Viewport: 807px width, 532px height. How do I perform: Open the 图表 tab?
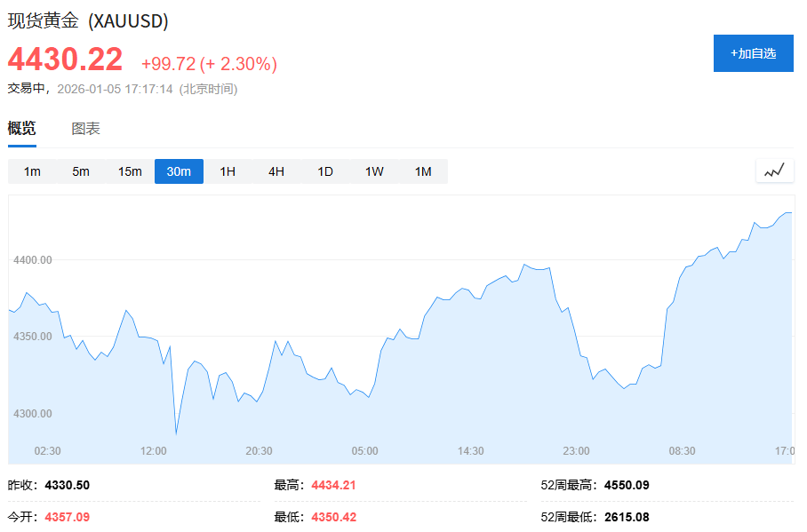coord(86,129)
